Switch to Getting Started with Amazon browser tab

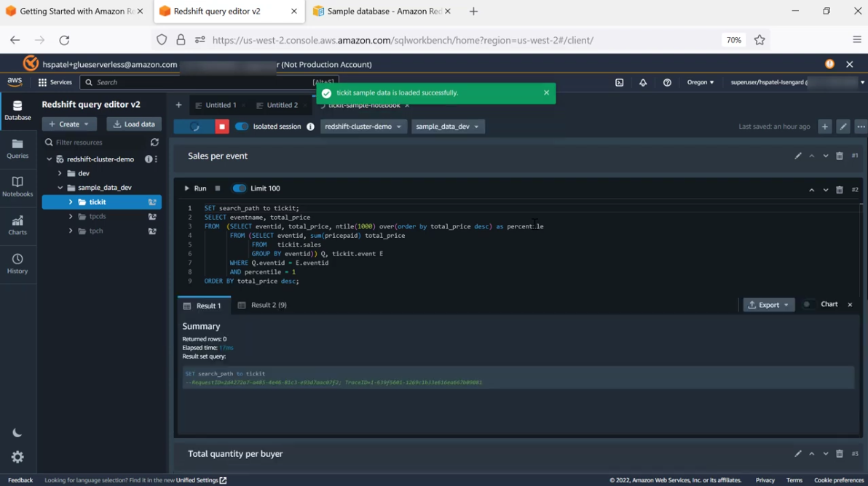point(76,11)
